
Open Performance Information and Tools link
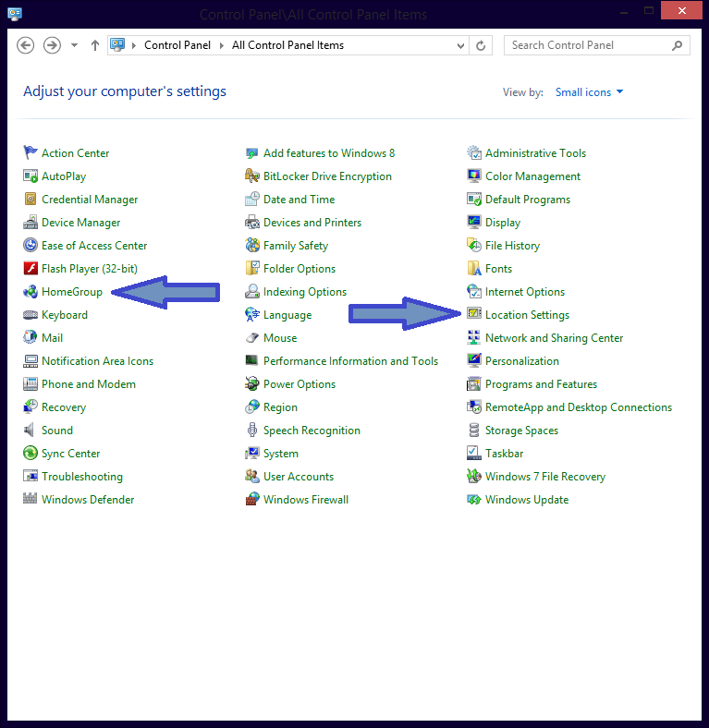[350, 361]
